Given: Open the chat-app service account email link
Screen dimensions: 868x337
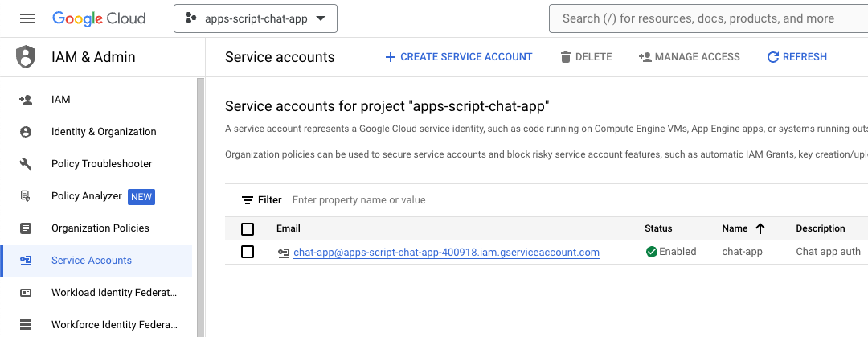Looking at the screenshot, I should coord(446,253).
